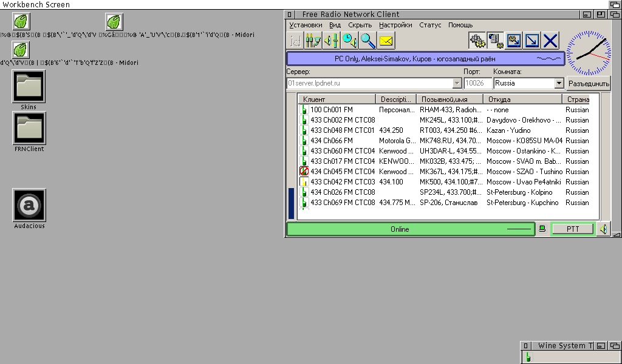622x364 pixels.
Task: Toggle the small green monitor status icon
Action: click(542, 229)
